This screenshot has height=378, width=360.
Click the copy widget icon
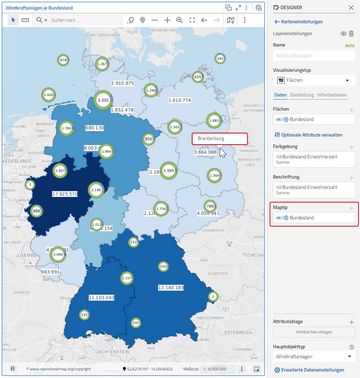pos(228,7)
